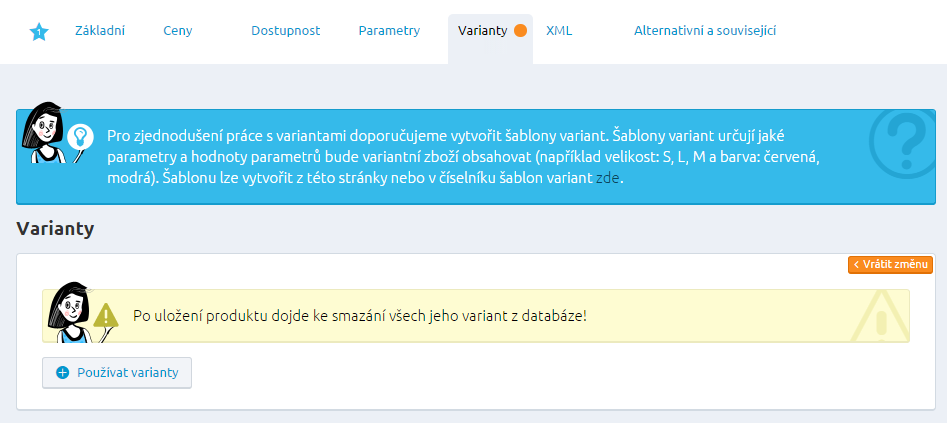This screenshot has height=423, width=947.
Task: Click the avatar in the yellow warning box
Action: pos(68,312)
